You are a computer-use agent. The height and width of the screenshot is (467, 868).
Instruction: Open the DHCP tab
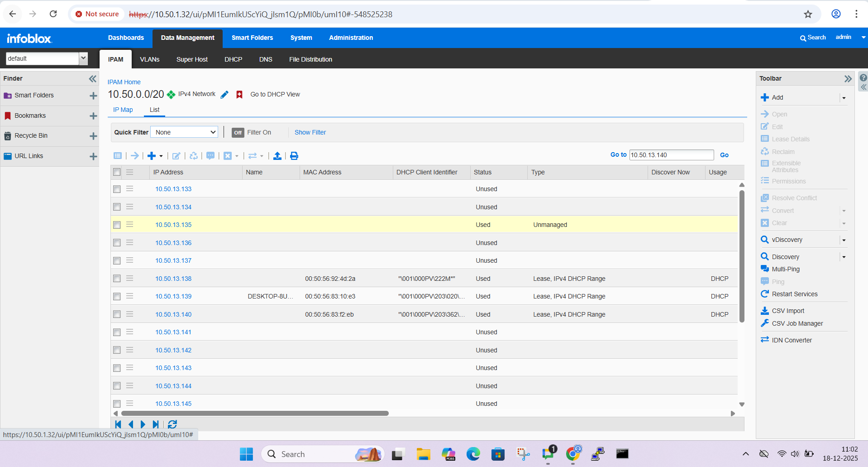(233, 59)
